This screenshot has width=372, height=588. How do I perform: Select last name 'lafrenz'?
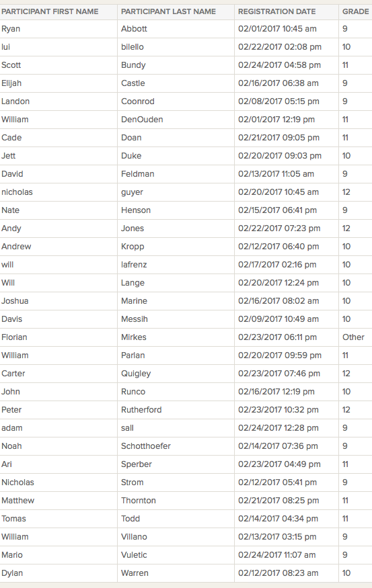[x=134, y=265]
